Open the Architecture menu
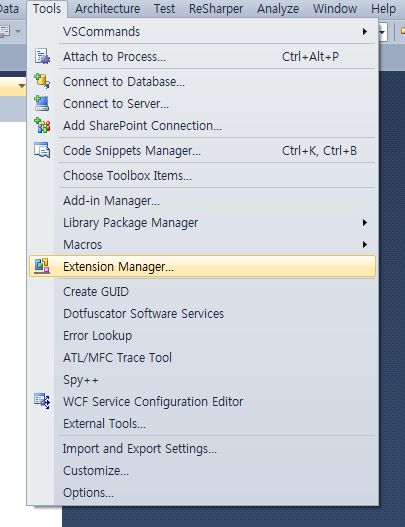 (x=107, y=8)
